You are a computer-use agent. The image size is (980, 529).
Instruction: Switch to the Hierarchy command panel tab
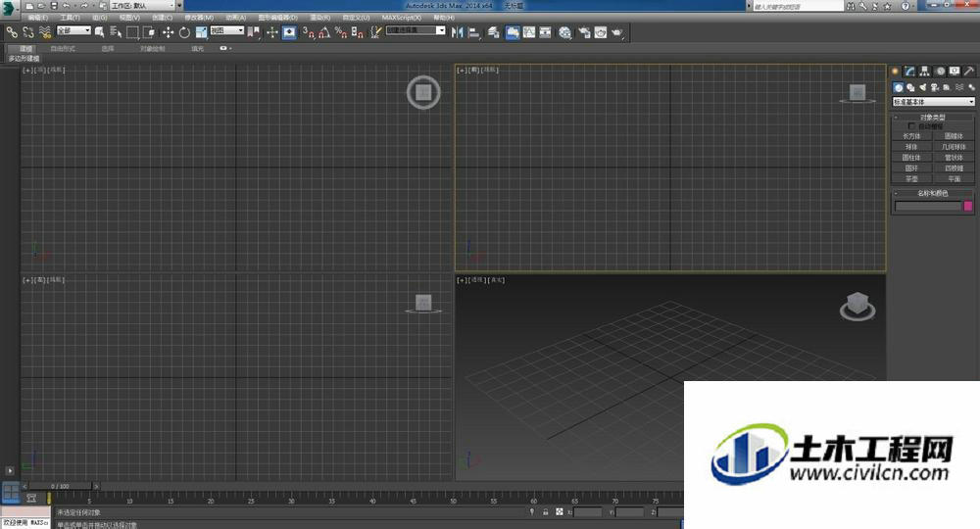924,72
